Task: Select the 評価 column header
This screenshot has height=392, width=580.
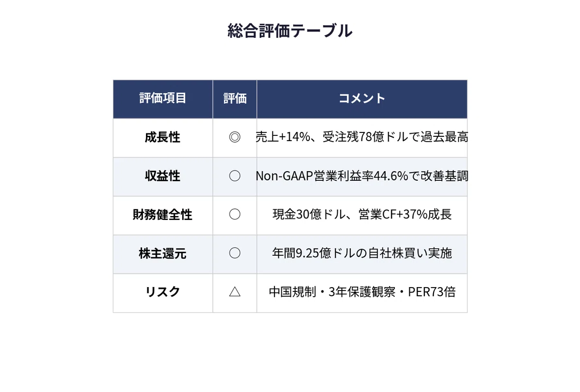Action: [235, 99]
